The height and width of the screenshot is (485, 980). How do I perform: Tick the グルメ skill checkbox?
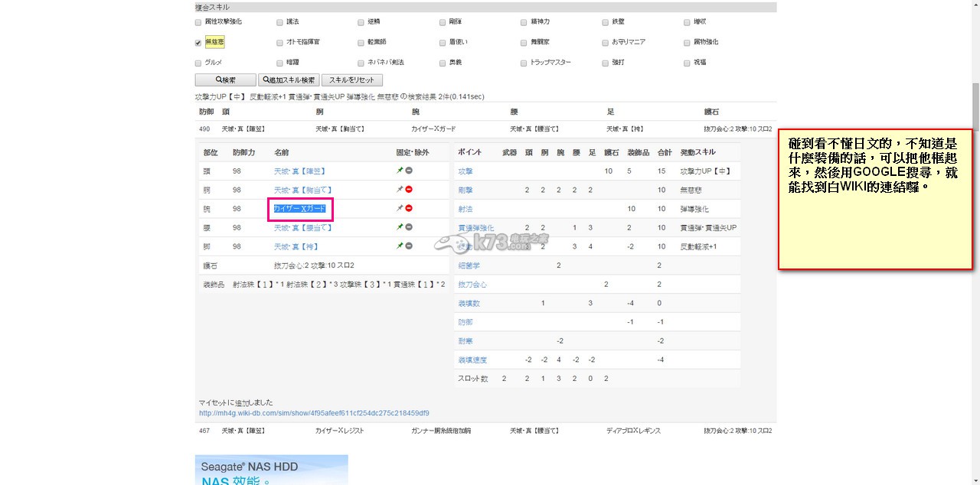pyautogui.click(x=198, y=63)
